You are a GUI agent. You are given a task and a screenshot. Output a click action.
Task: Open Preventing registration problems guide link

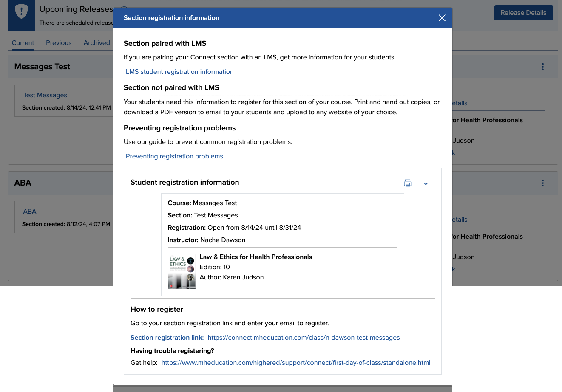174,156
